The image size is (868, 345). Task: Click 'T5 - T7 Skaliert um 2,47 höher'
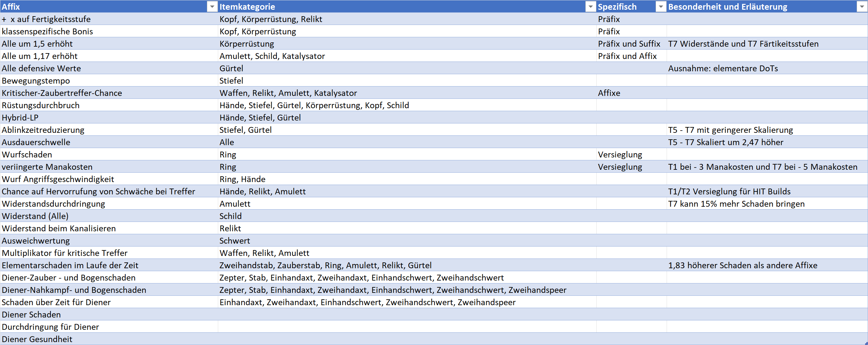(767, 142)
